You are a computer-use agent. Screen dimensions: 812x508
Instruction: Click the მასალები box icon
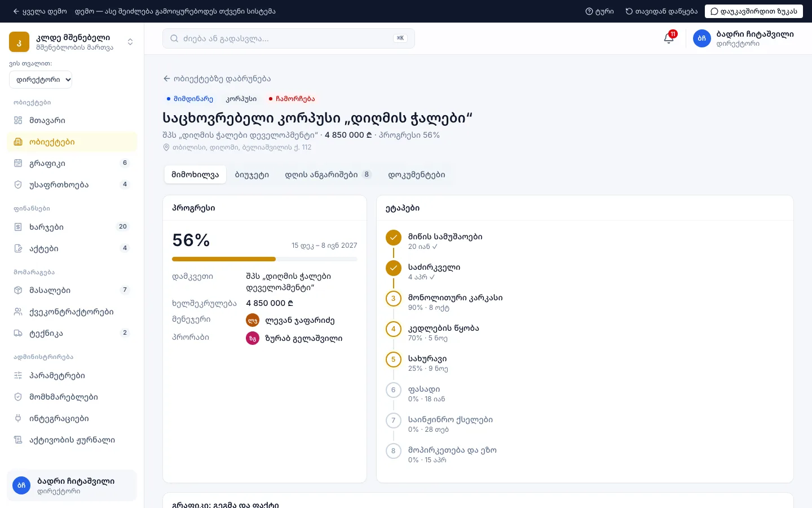(x=18, y=290)
